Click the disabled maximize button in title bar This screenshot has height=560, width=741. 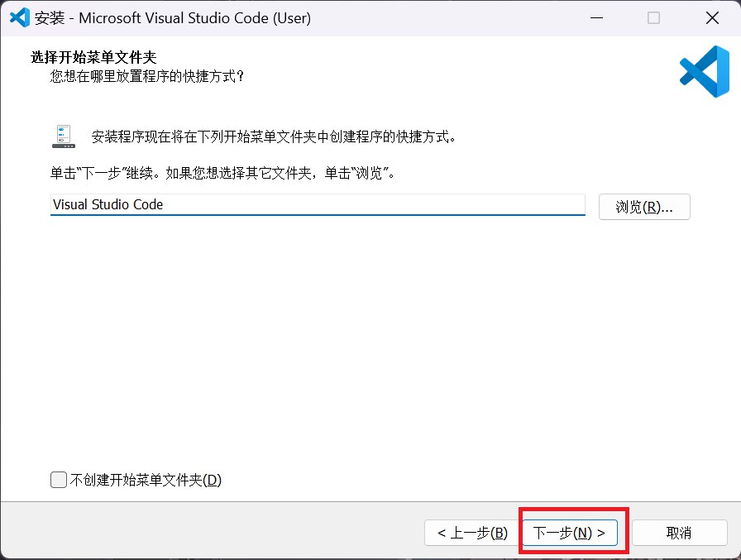tap(653, 18)
